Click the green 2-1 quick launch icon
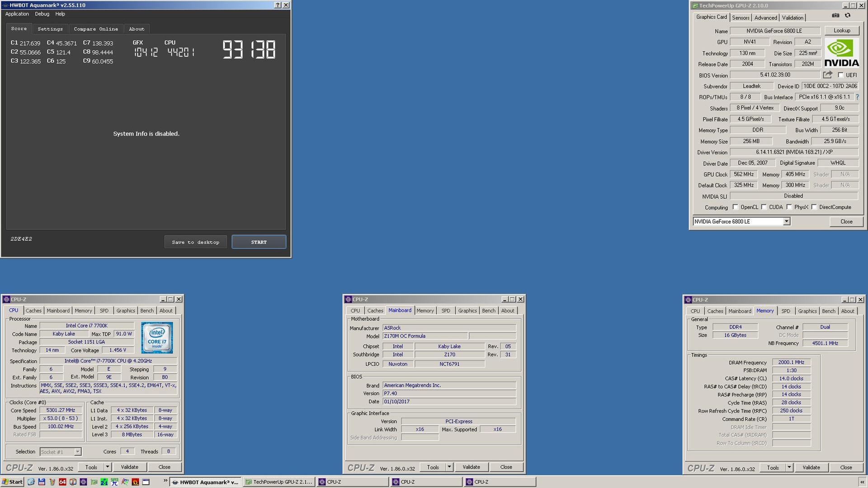The height and width of the screenshot is (488, 868). coord(104,482)
